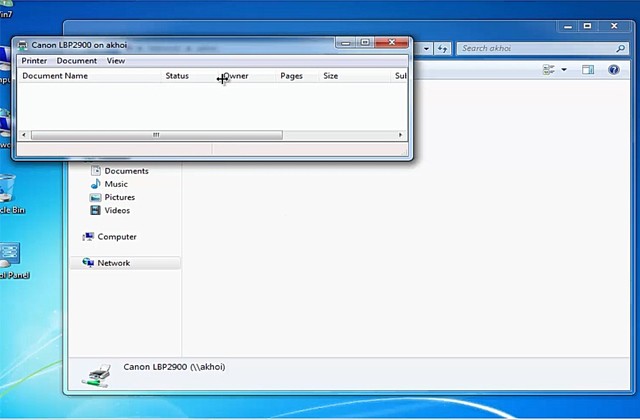Click the change view icon in Explorer
This screenshot has width=640, height=420.
coord(549,70)
